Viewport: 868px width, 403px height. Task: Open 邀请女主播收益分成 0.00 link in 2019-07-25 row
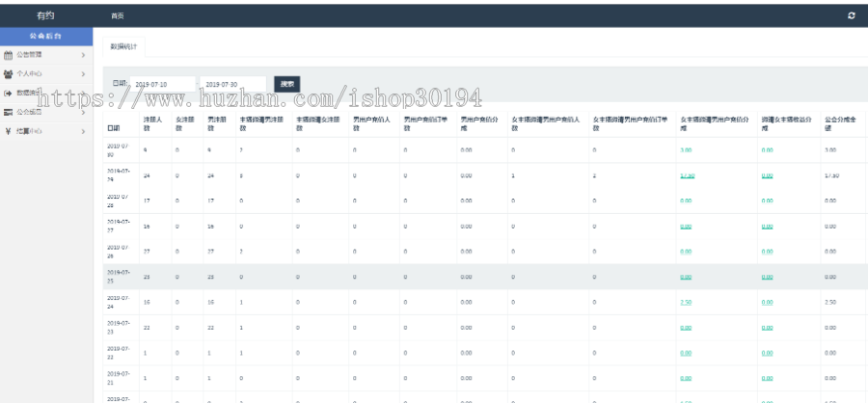tap(768, 277)
